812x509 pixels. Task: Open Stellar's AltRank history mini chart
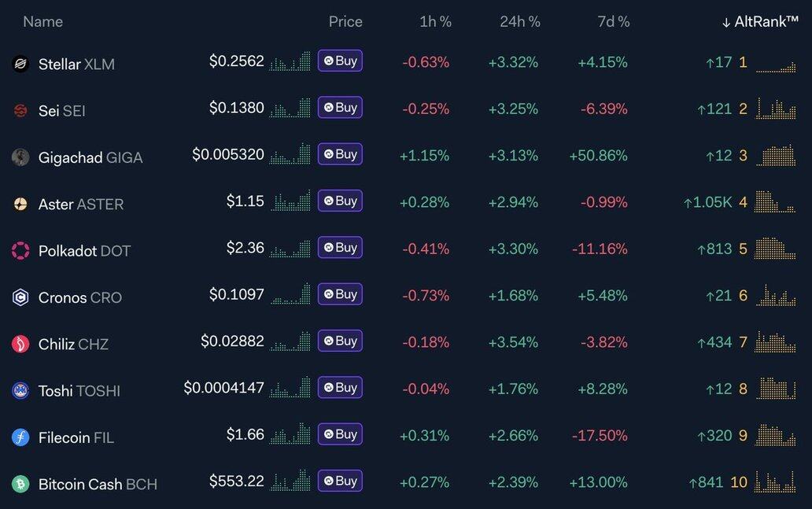tap(776, 64)
